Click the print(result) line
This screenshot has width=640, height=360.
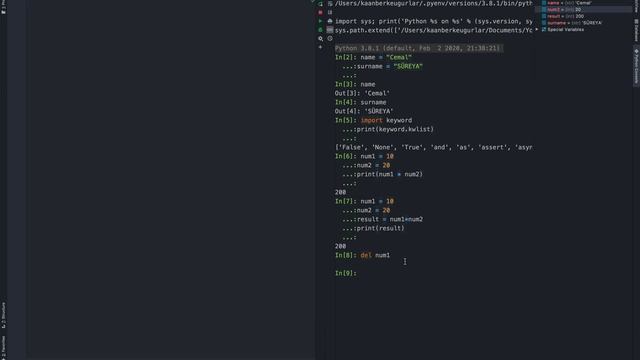tap(373, 228)
